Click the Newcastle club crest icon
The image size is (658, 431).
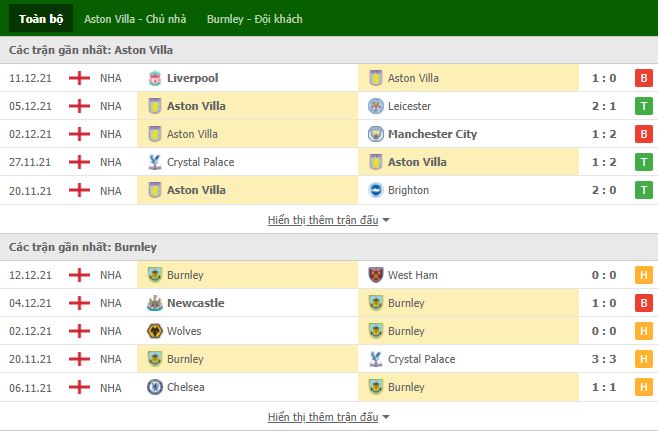[x=155, y=303]
